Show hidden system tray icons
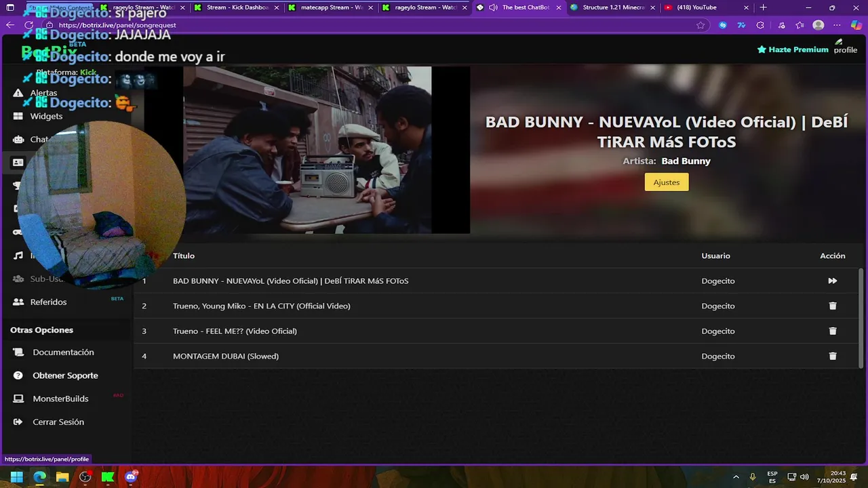 coord(736,476)
